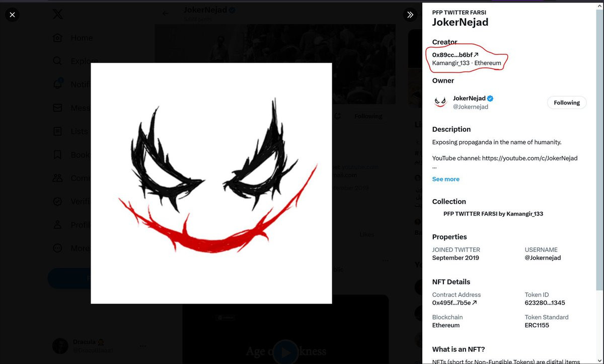
Task: Select the USERNAME value @Jokernejad
Action: pyautogui.click(x=543, y=258)
